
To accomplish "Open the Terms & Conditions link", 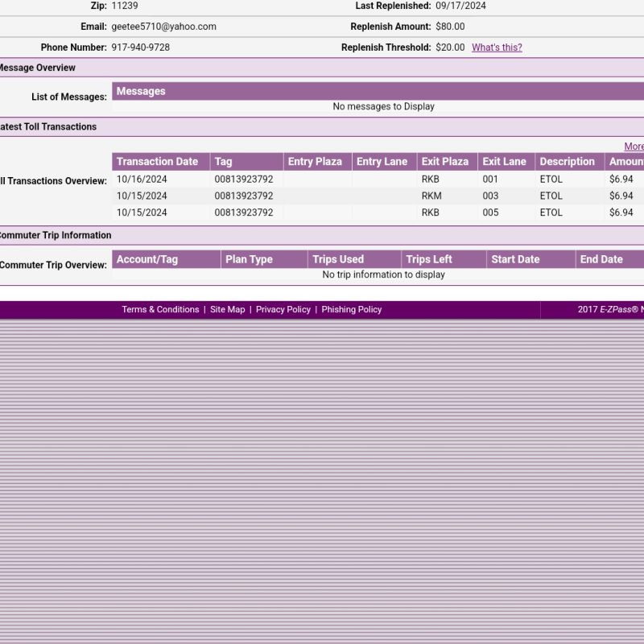I will pos(160,310).
